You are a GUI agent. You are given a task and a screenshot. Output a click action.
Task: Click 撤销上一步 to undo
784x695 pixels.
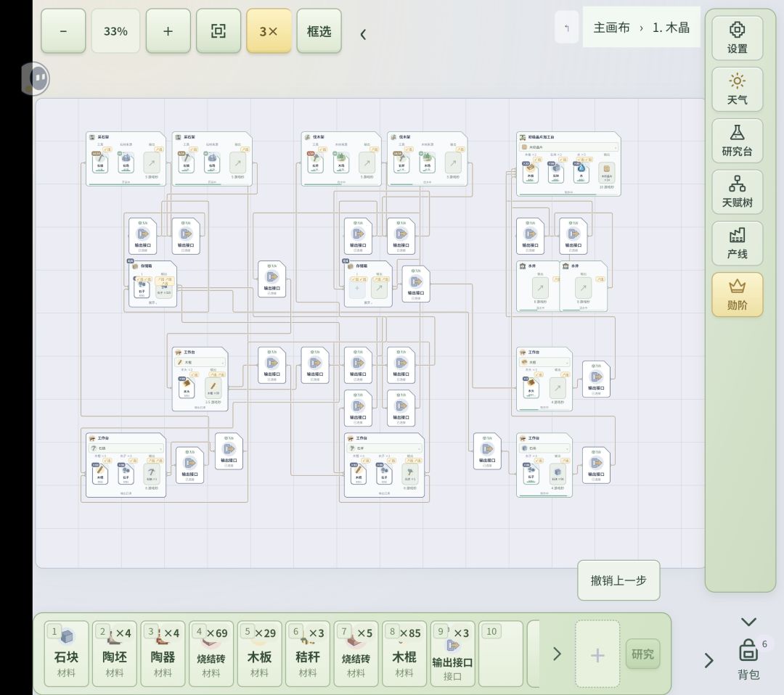point(618,580)
